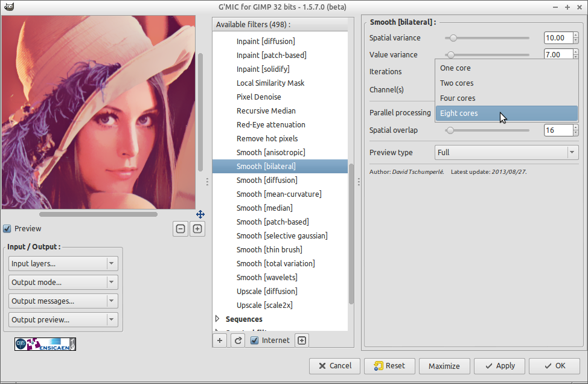Adjust the Value variance slider
Viewport: 588px width, 384px height.
click(487, 55)
